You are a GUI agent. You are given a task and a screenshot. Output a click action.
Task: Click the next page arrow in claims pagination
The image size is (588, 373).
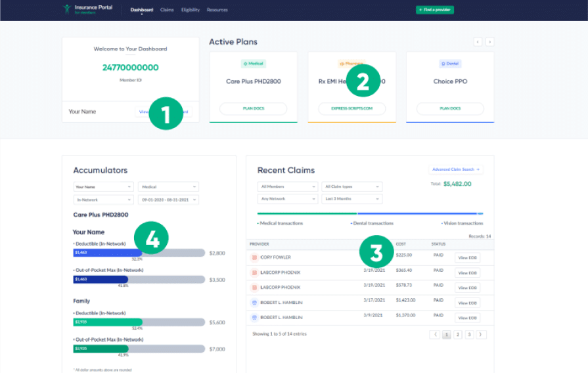tap(482, 334)
